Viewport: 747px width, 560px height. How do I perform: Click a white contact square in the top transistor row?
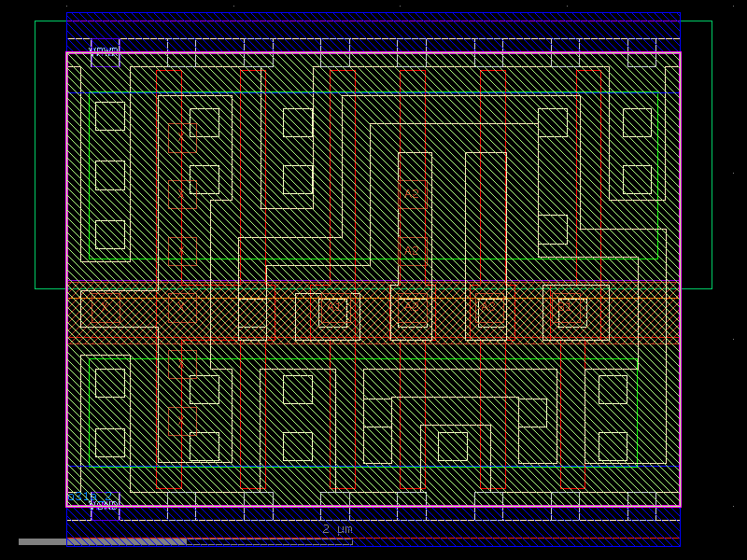point(106,117)
